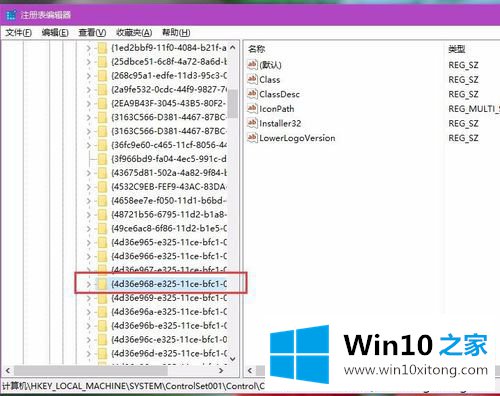Click the folder icon for {36fc9e60-c465-11cf key
The height and width of the screenshot is (396, 500).
tap(102, 145)
